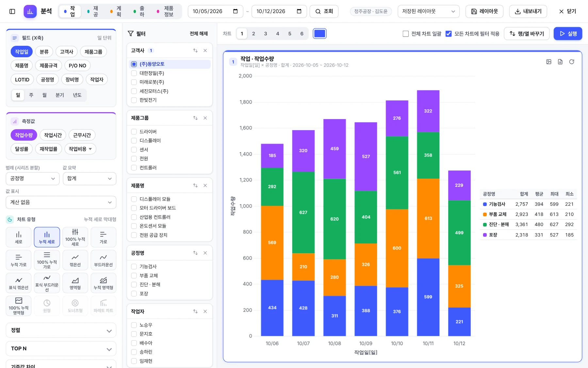Expand the 정렬 section
The image size is (588, 368).
click(x=61, y=330)
